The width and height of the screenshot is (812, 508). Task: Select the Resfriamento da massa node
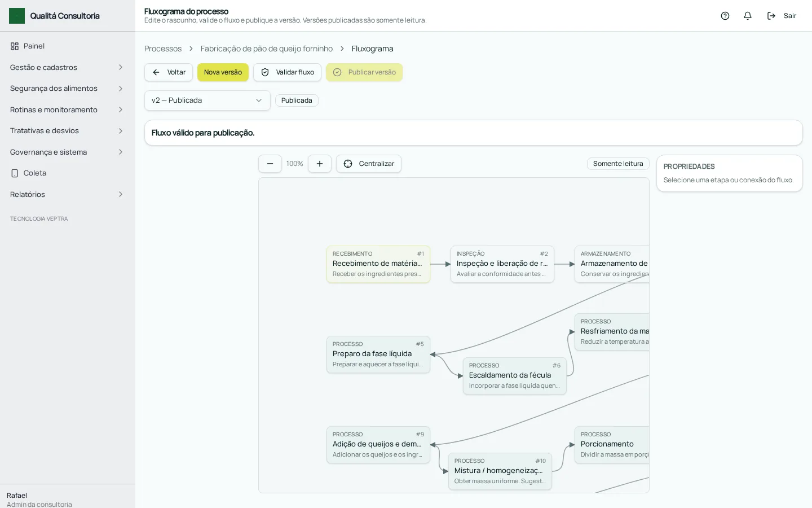point(612,332)
